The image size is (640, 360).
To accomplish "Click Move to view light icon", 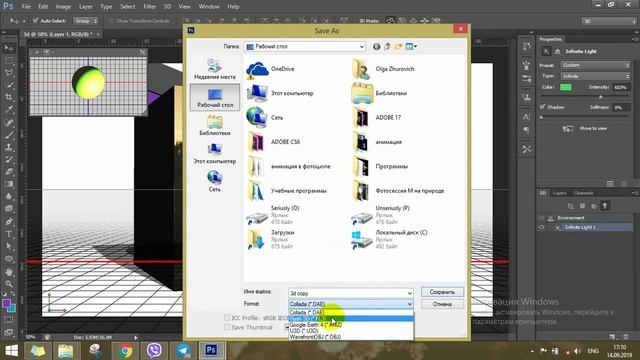I will tap(567, 129).
